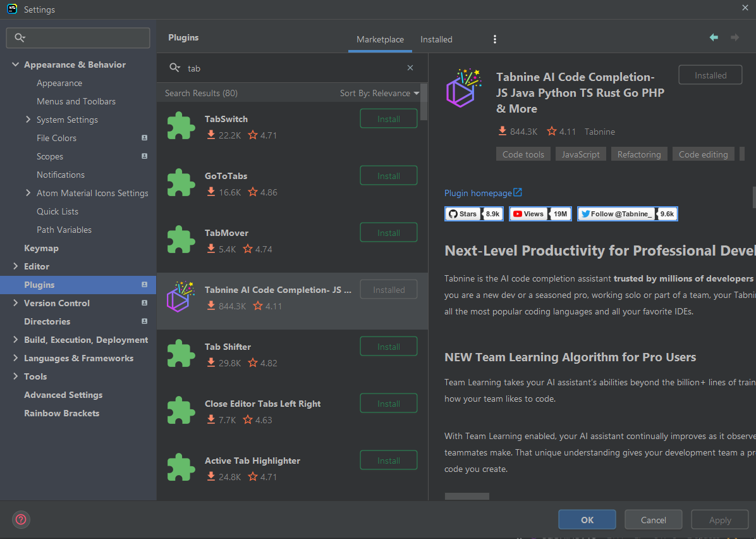Viewport: 756px width, 539px height.
Task: Switch to the Marketplace tab
Action: [380, 39]
